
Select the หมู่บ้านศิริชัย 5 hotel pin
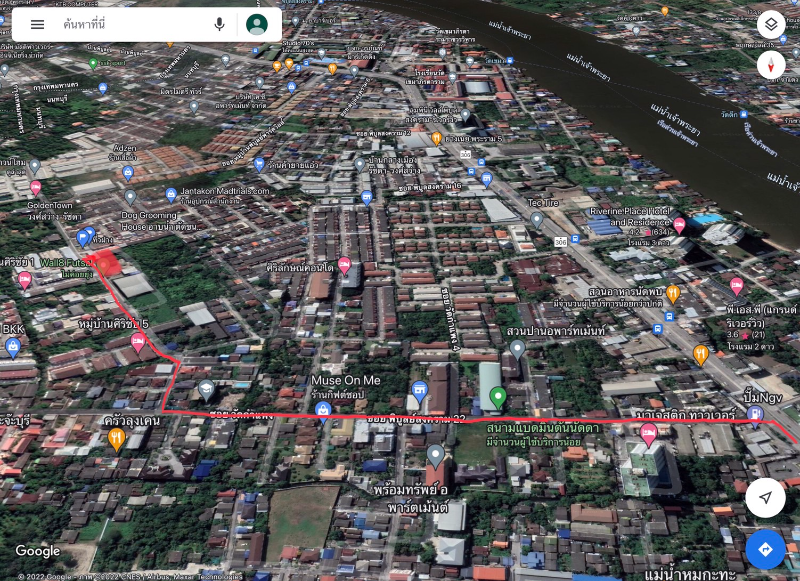pyautogui.click(x=139, y=343)
